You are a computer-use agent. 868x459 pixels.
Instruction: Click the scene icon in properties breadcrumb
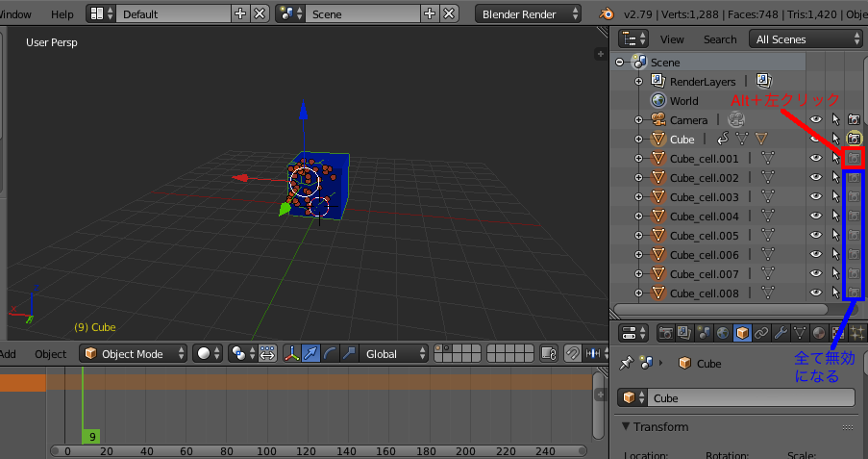(x=646, y=363)
